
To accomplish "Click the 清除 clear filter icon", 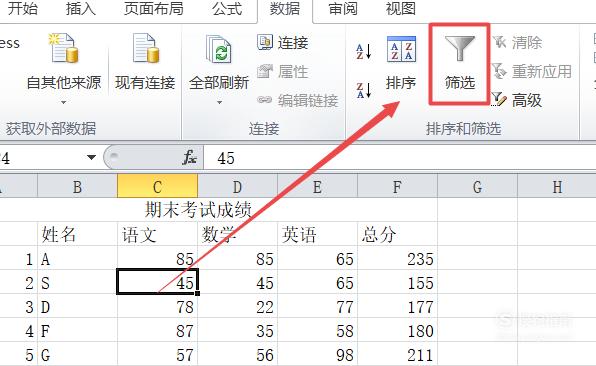I will click(x=499, y=42).
